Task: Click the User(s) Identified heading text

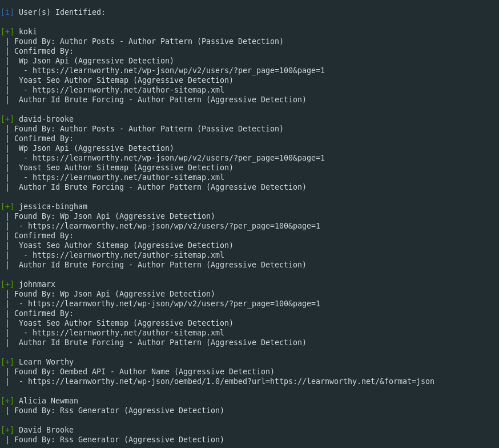Action: click(x=62, y=12)
